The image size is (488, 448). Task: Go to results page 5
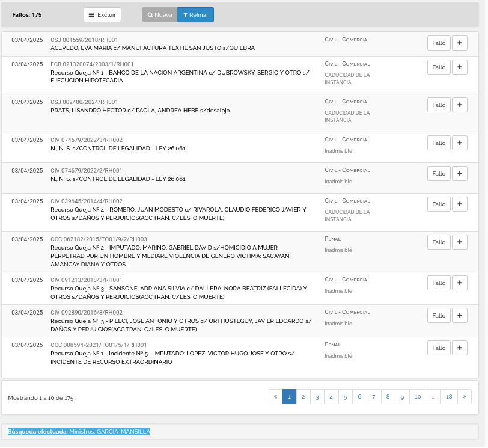[x=346, y=397]
